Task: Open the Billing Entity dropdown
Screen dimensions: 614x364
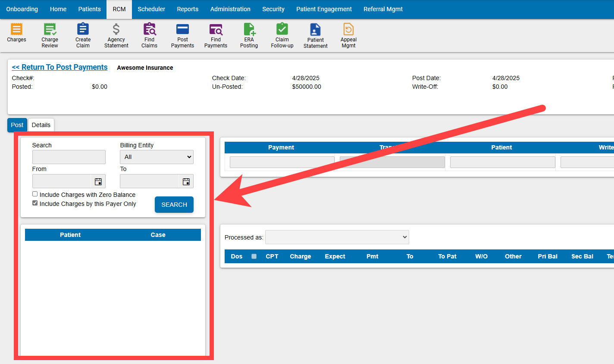Action: click(x=157, y=157)
